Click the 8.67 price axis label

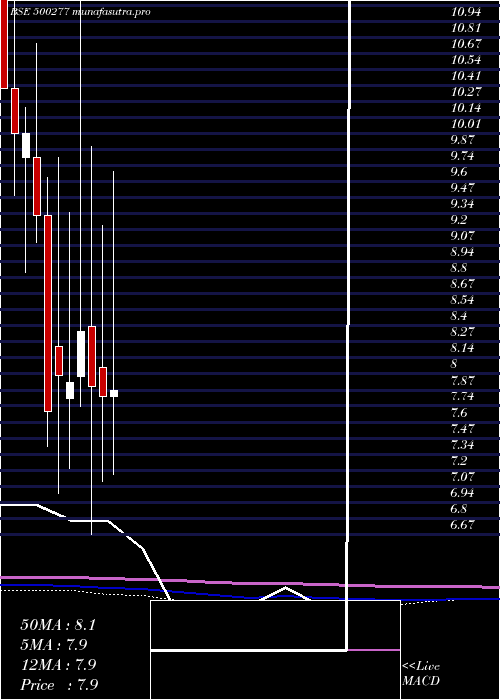point(462,284)
